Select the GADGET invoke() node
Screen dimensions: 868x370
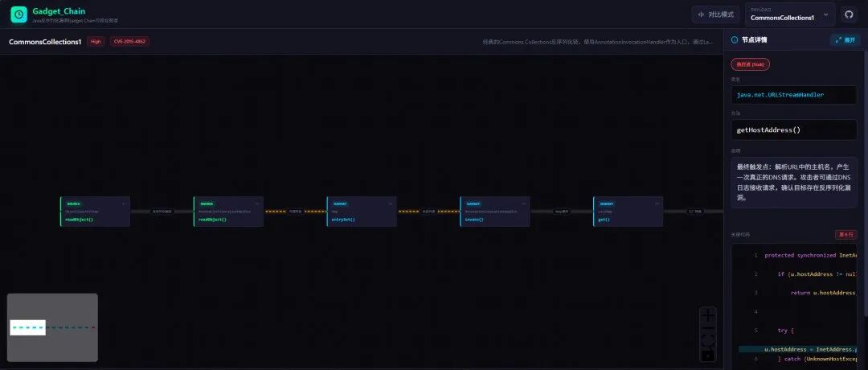[x=495, y=212]
